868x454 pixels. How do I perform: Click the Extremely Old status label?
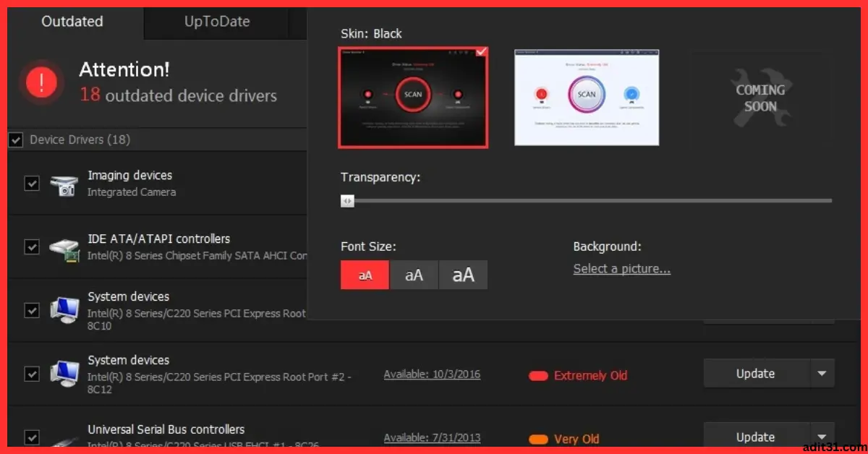pyautogui.click(x=590, y=375)
